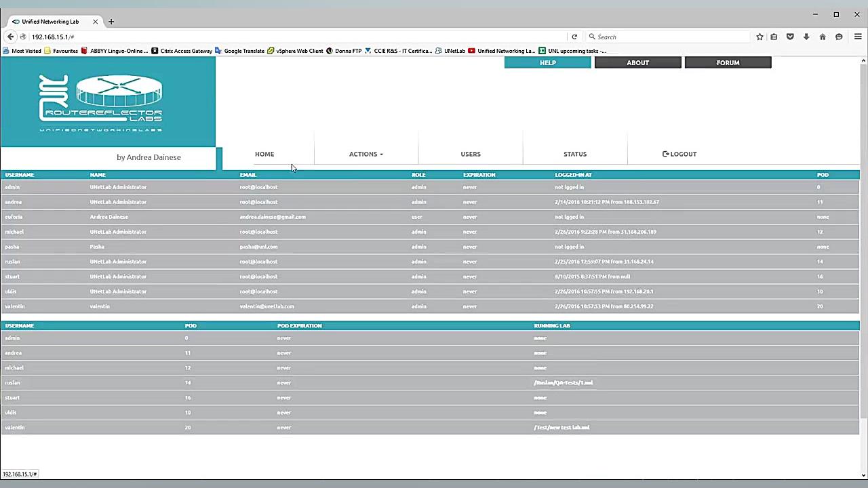This screenshot has height=488, width=868.
Task: Click the ABOUT button
Action: [637, 62]
